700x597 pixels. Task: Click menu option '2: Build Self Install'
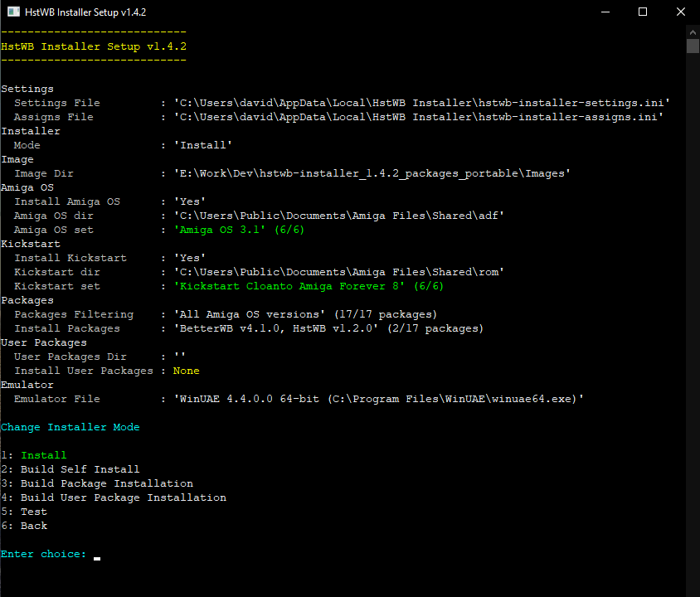pos(70,469)
